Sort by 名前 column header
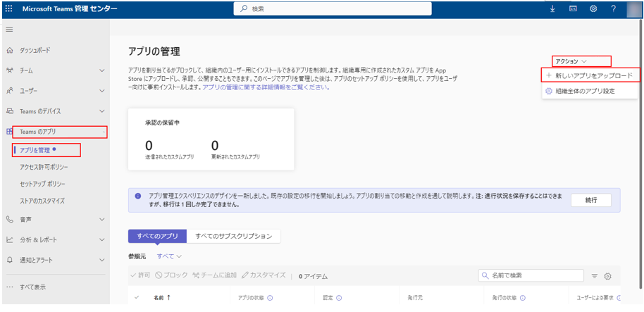This screenshot has width=644, height=312. (162, 298)
